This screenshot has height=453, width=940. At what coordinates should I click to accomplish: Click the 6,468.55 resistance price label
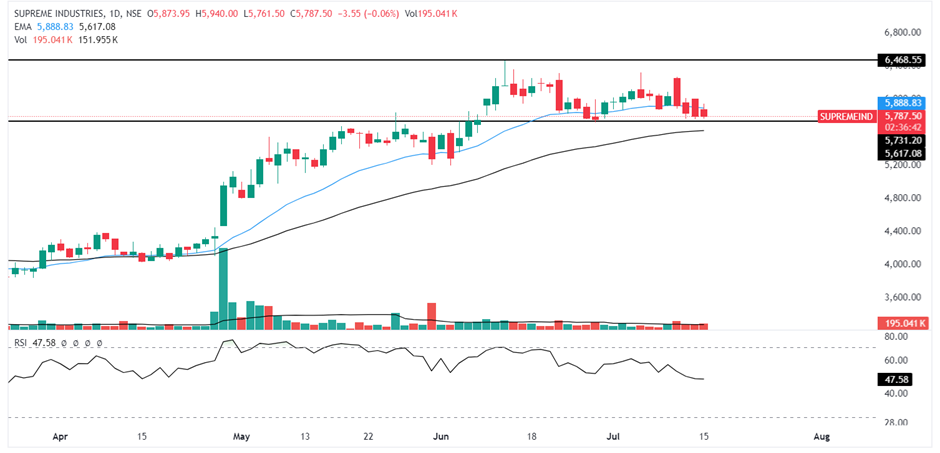coord(902,61)
